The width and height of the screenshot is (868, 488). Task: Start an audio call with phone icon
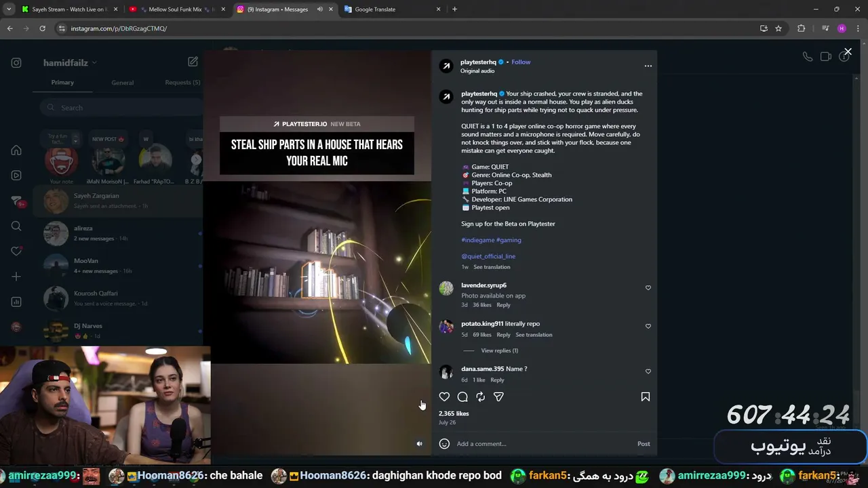808,57
